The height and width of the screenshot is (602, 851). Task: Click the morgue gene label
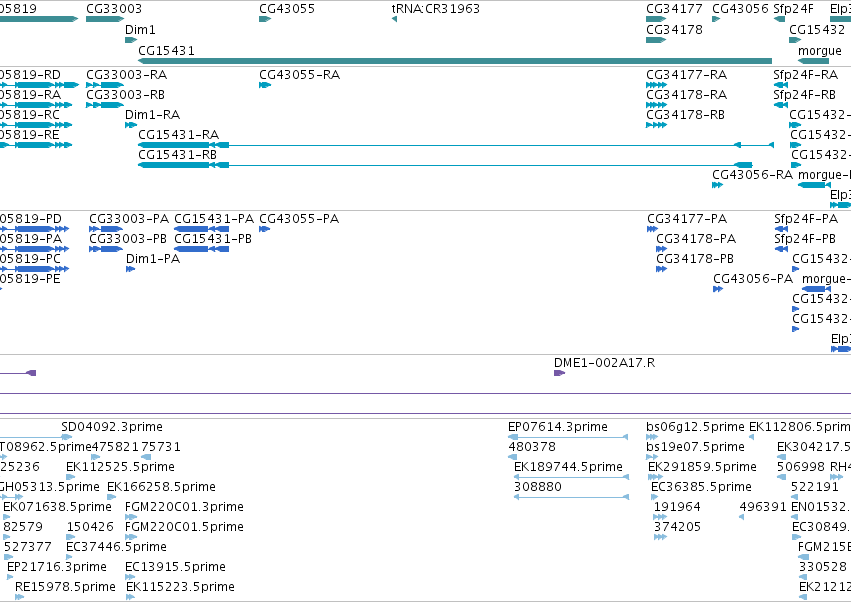pos(820,50)
